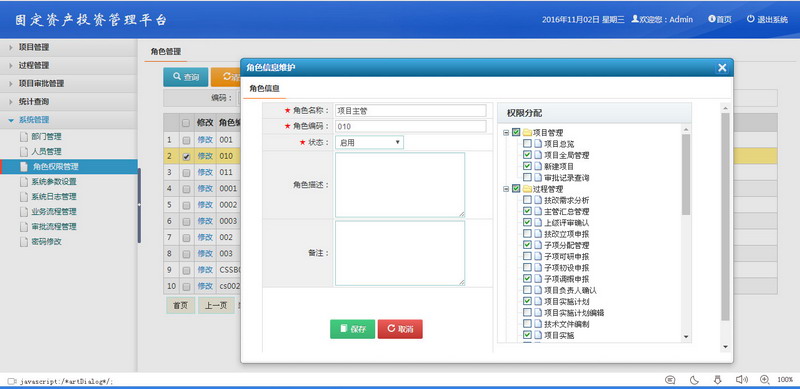800x389 pixels.
Task: Check the 技改需求分析 permission checkbox
Action: [528, 200]
